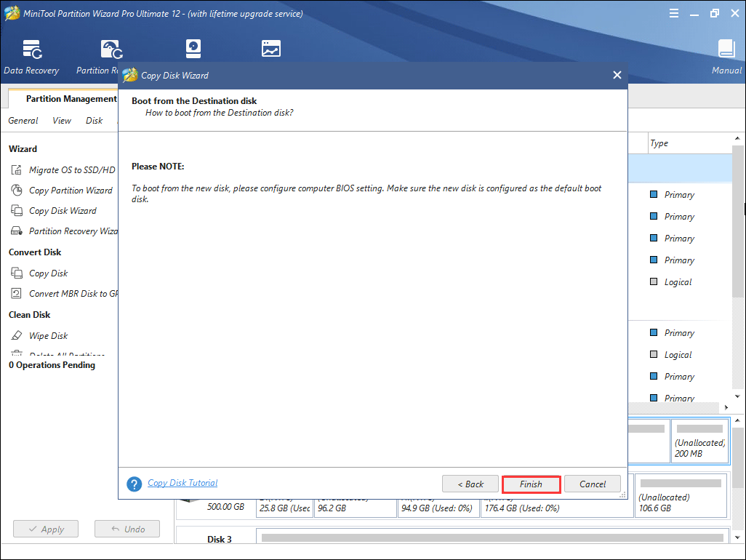Click the first Logical type row

coord(678,282)
